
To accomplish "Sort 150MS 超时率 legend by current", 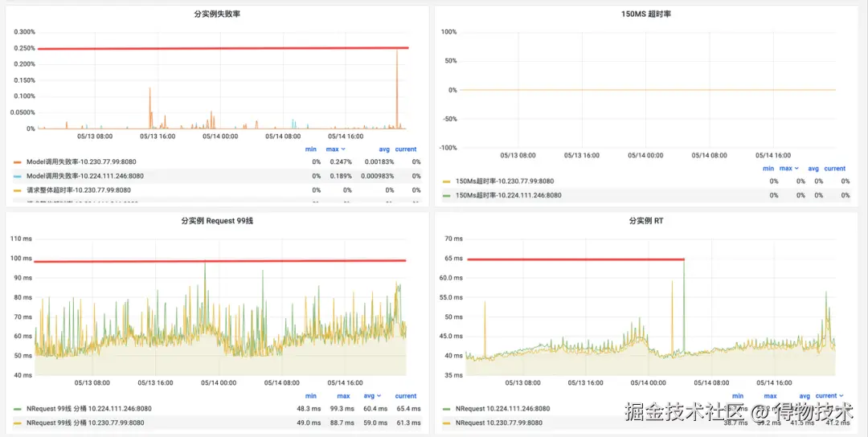I will coord(835,169).
